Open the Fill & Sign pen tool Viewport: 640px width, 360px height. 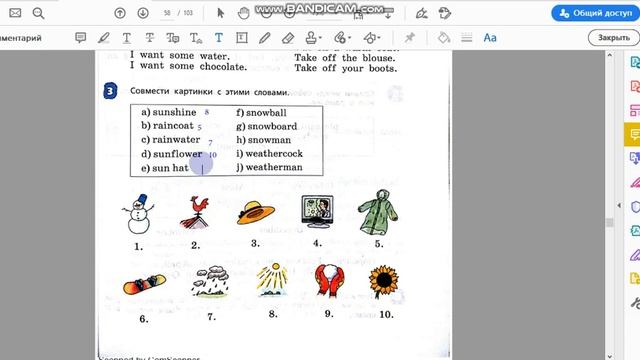tap(421, 13)
